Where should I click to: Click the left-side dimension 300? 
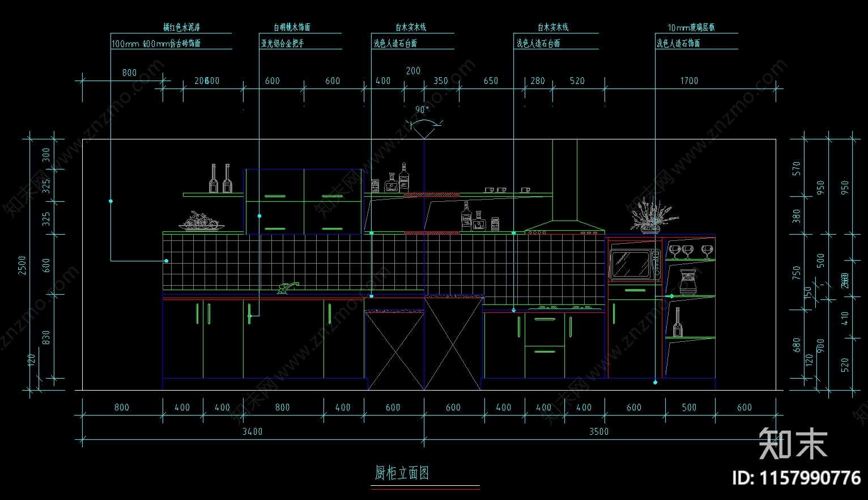(46, 155)
